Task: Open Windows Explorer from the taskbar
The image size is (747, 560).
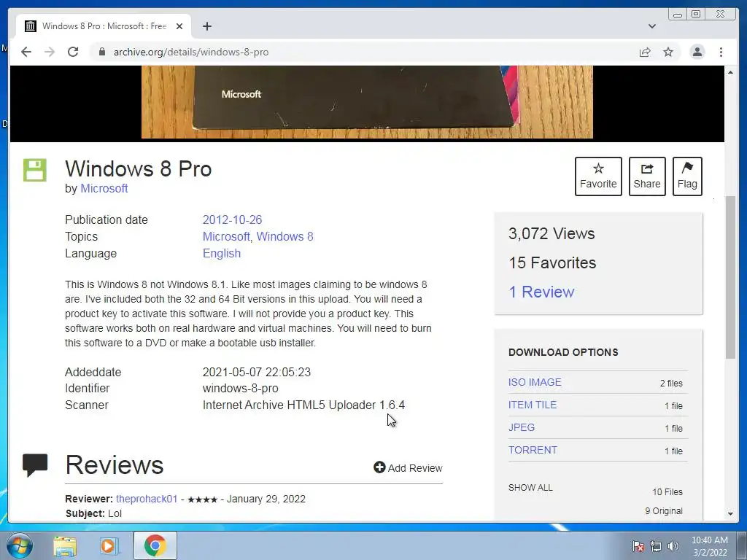Action: [x=65, y=545]
